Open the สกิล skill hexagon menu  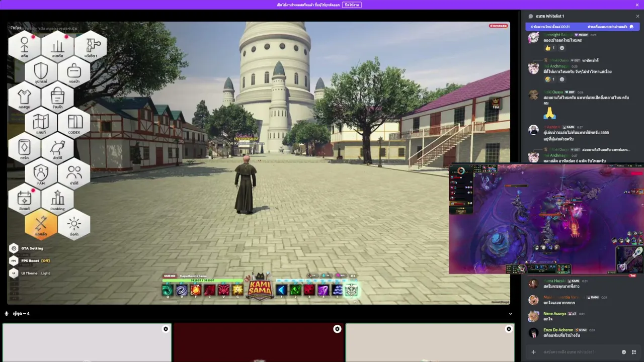click(24, 46)
